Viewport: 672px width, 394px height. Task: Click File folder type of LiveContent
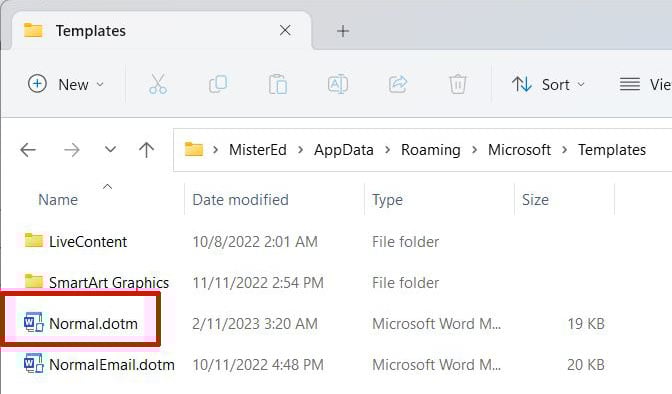pyautogui.click(x=405, y=242)
